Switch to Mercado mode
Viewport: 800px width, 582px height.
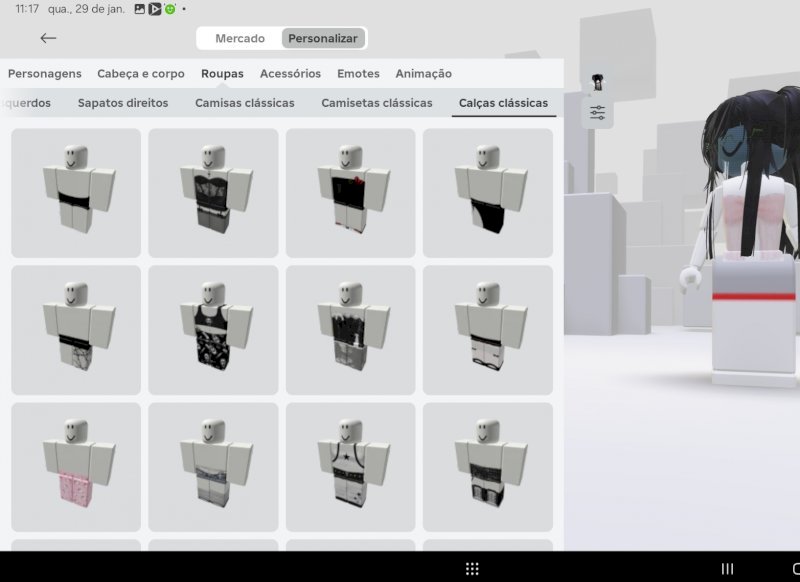(x=240, y=38)
